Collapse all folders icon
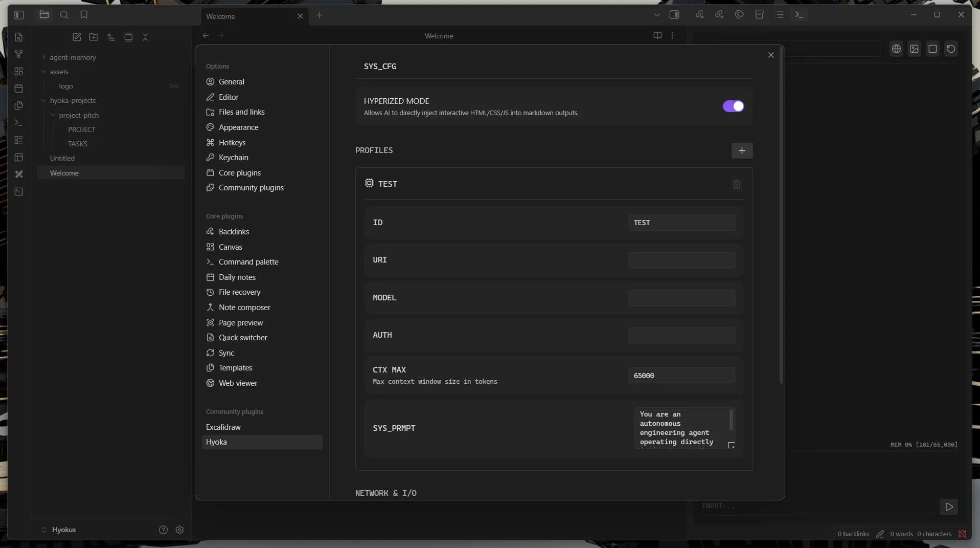This screenshot has height=548, width=980. point(146,37)
